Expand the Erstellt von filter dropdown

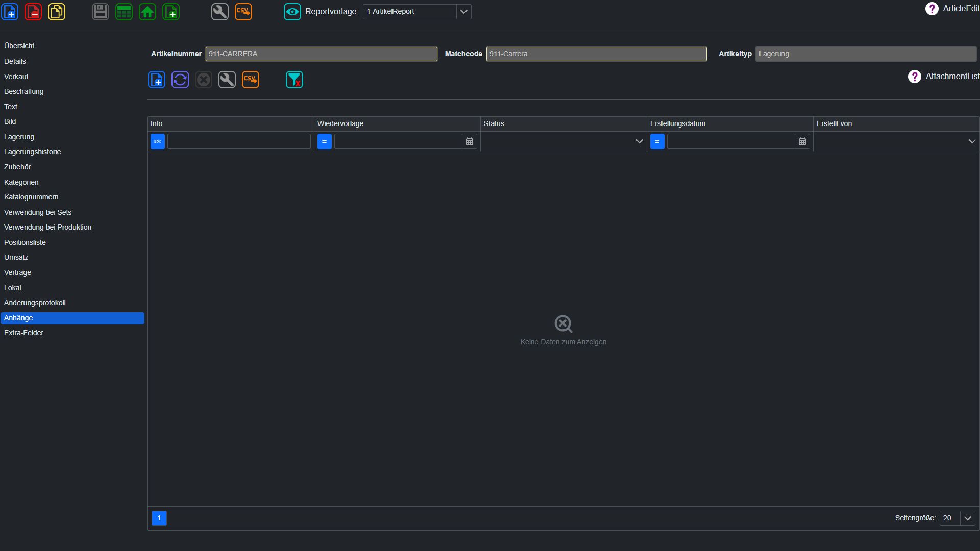pyautogui.click(x=972, y=141)
